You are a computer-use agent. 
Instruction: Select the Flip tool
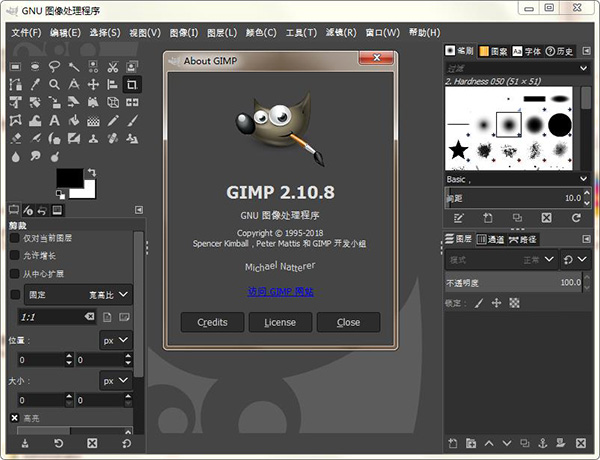(x=132, y=103)
